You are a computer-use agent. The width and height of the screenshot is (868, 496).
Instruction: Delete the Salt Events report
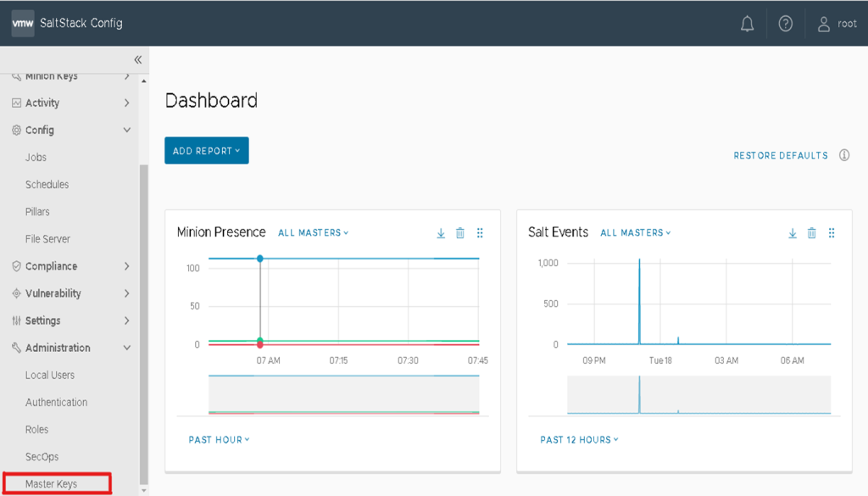coord(812,233)
